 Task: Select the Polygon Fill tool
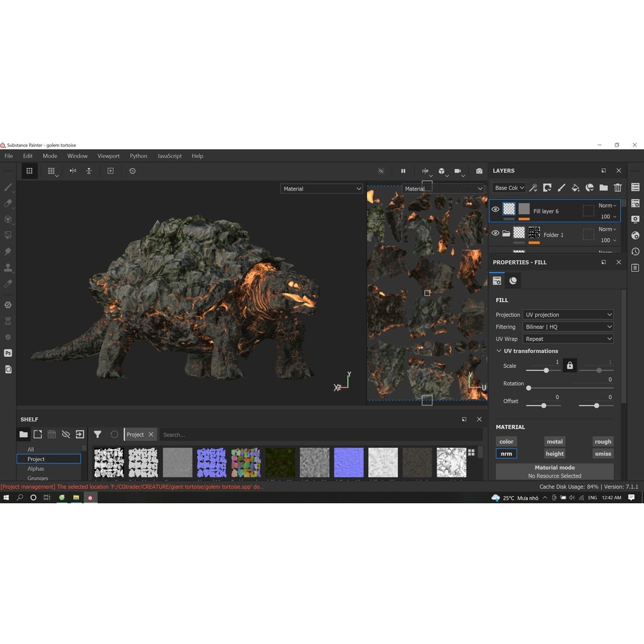coord(8,236)
